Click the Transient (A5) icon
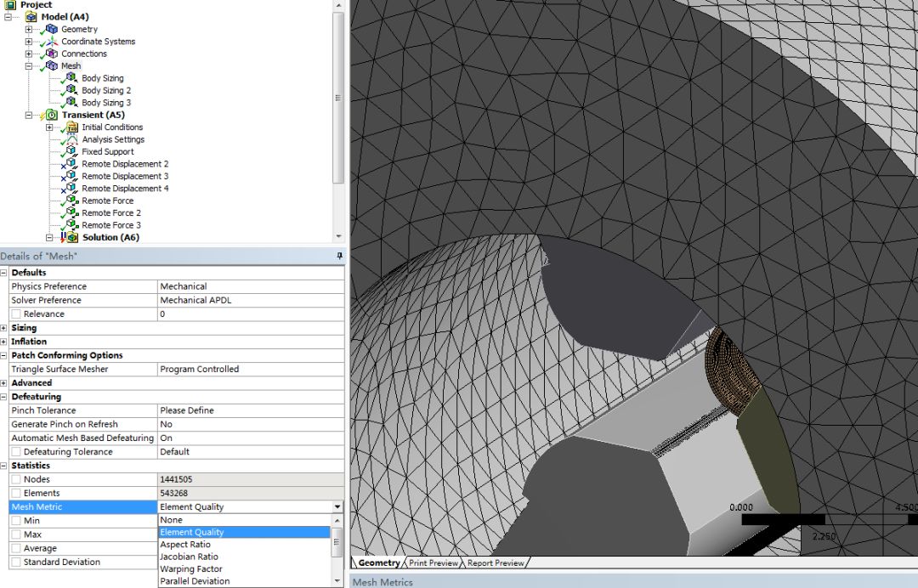This screenshot has width=918, height=588. tap(52, 116)
